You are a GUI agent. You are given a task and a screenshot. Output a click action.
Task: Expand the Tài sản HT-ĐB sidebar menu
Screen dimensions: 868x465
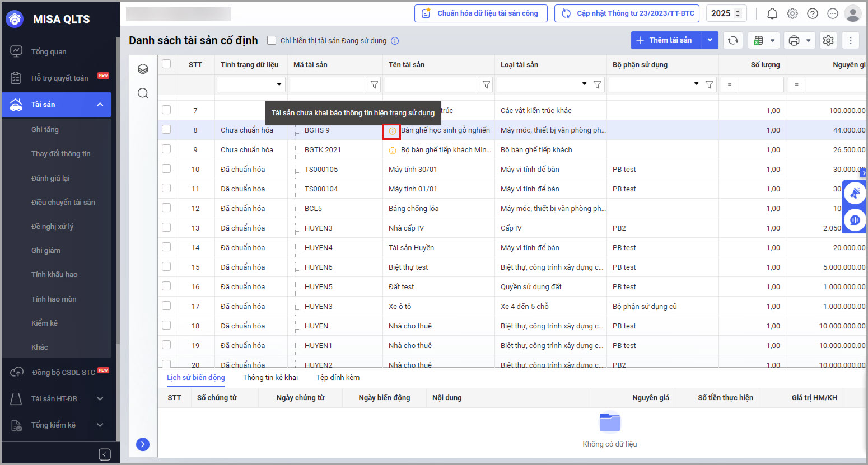(x=100, y=398)
